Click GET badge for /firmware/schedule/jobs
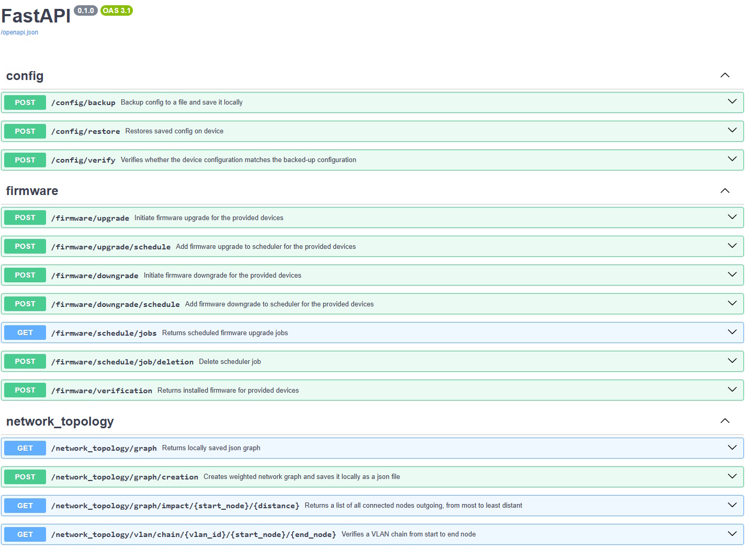 pos(25,333)
